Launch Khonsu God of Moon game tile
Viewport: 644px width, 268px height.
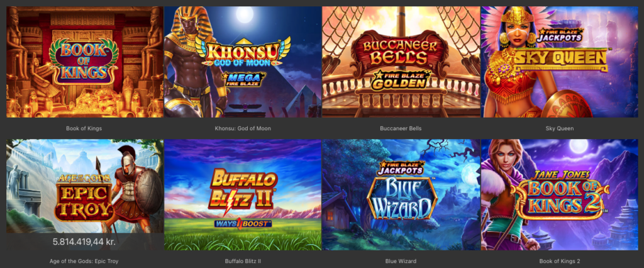(243, 62)
